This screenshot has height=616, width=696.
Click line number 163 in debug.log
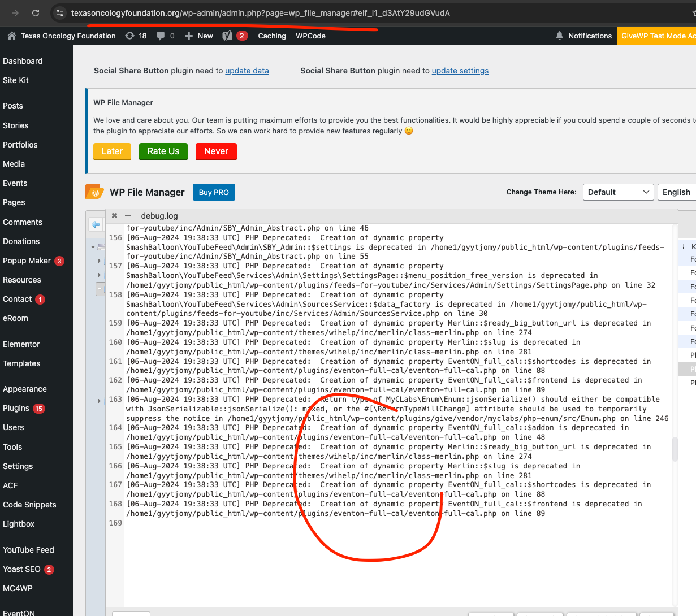[x=115, y=399]
